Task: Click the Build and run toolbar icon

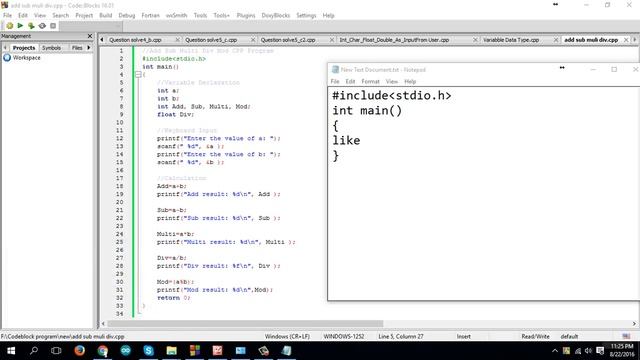Action: (31, 26)
